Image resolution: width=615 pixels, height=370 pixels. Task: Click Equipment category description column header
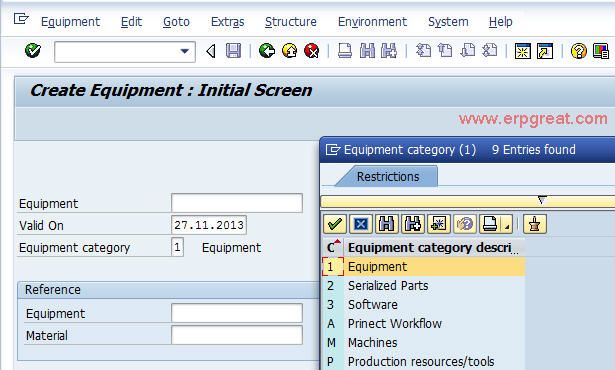click(434, 248)
